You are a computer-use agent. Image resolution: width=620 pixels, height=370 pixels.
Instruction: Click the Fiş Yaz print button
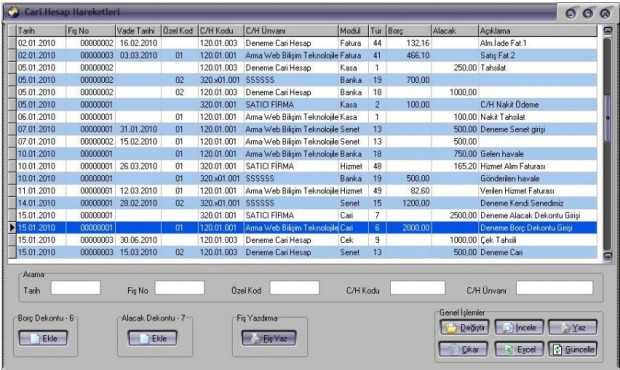[269, 338]
